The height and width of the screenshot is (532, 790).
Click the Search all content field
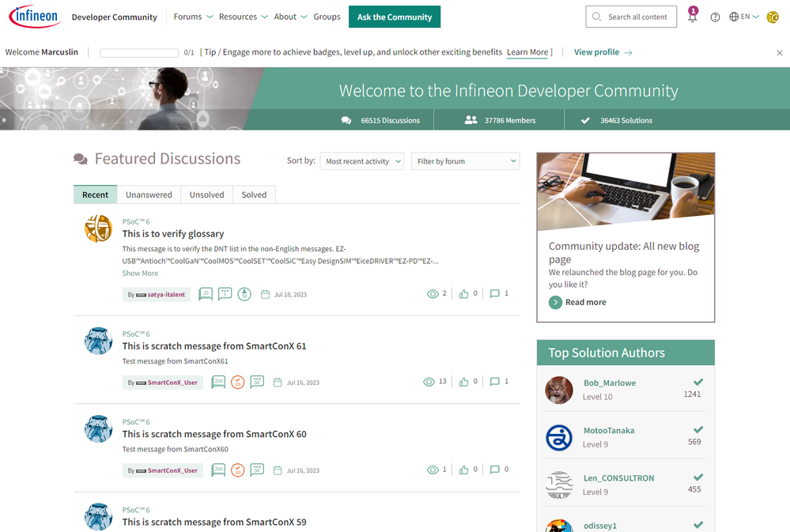(x=631, y=17)
